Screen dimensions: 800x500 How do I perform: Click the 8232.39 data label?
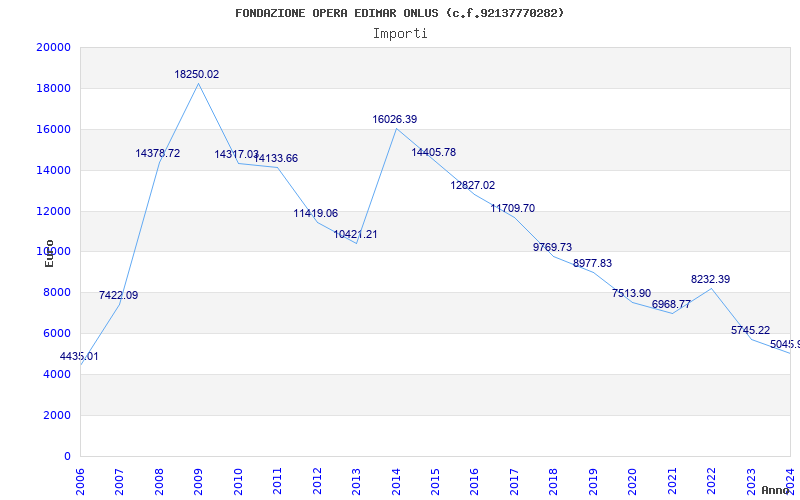click(x=711, y=279)
